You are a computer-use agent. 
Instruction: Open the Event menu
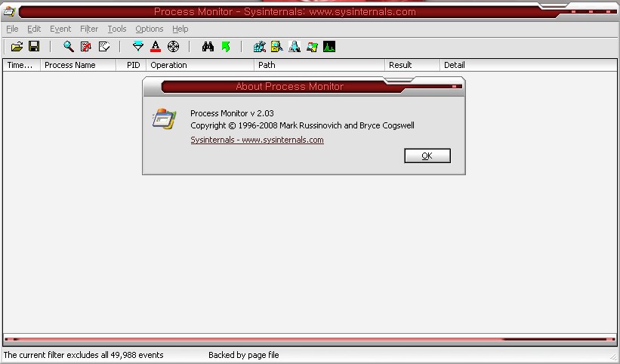[60, 29]
